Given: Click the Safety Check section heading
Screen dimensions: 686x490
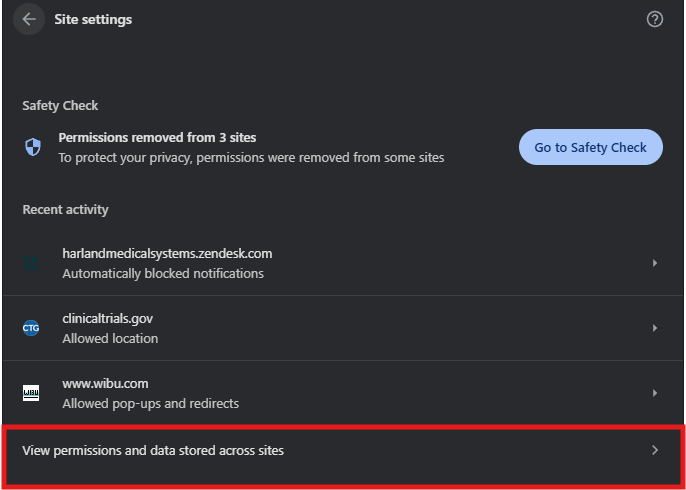Looking at the screenshot, I should (60, 106).
